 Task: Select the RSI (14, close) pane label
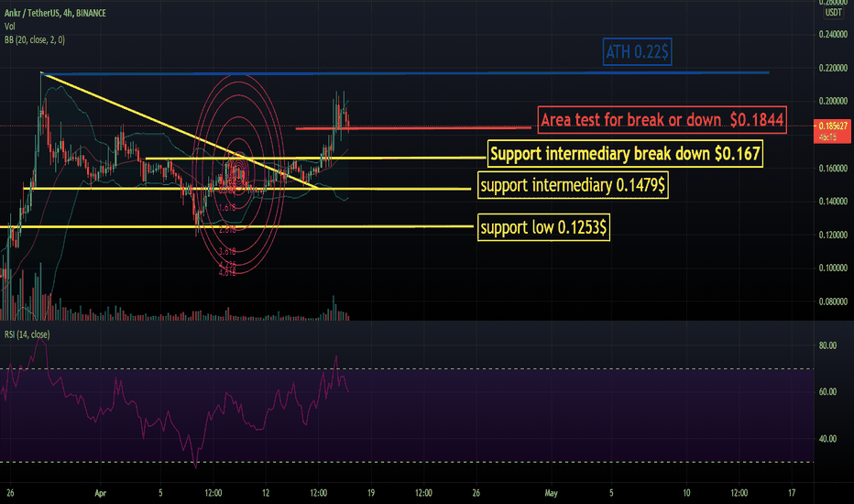coord(27,334)
